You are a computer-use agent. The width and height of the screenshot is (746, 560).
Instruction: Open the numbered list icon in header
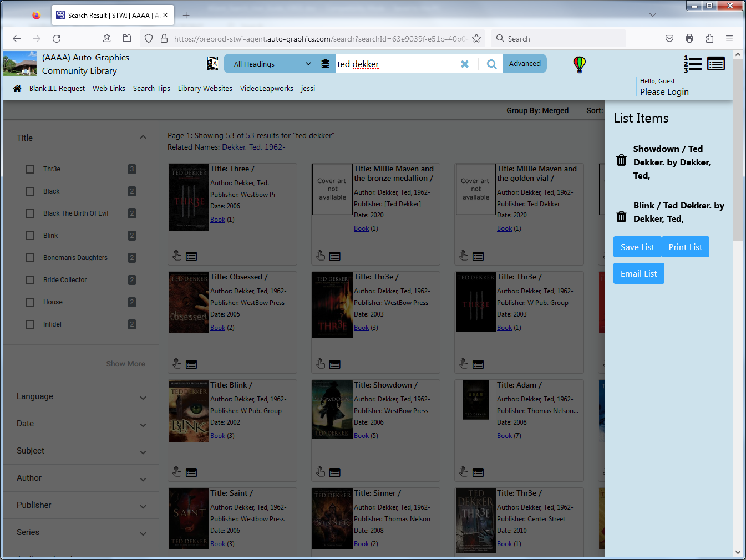point(693,64)
